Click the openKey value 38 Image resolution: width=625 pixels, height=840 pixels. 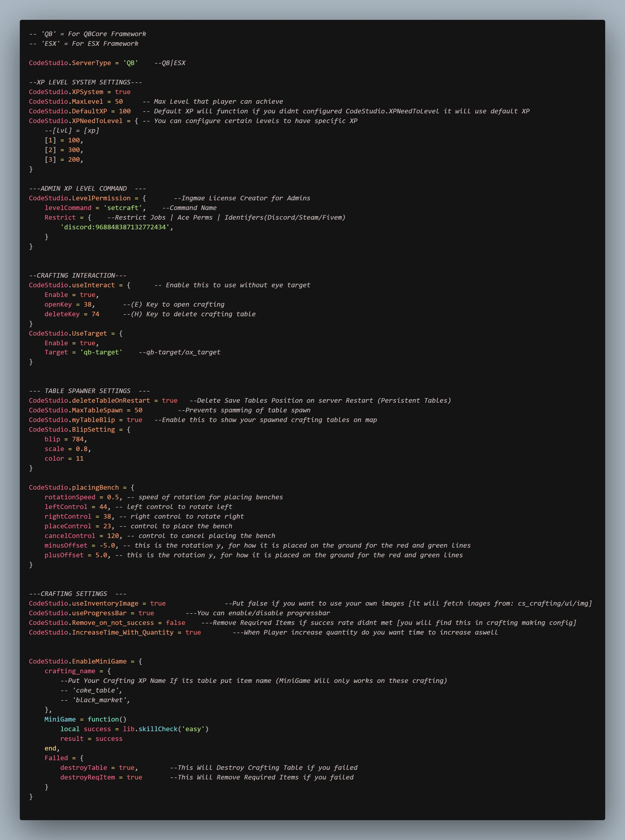pyautogui.click(x=87, y=304)
